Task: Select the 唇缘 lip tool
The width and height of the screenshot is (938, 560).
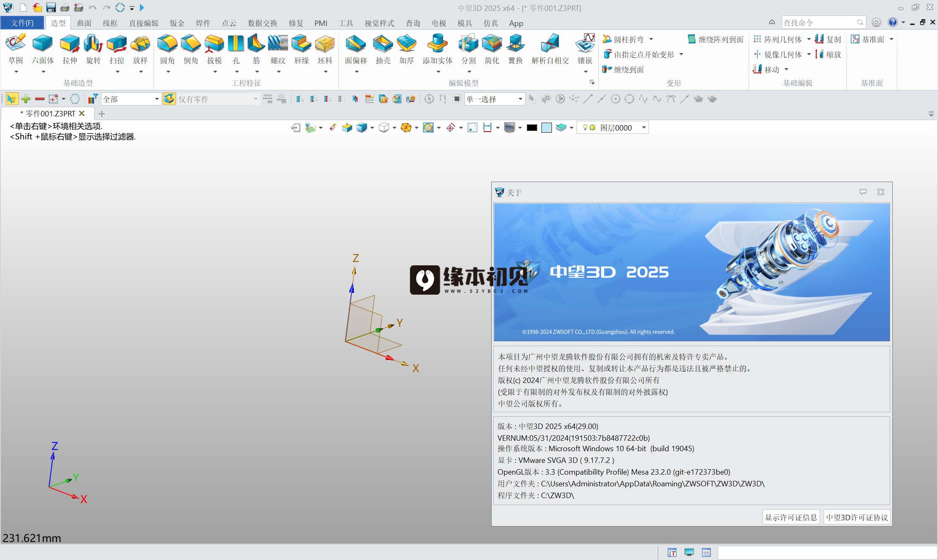Action: [301, 49]
